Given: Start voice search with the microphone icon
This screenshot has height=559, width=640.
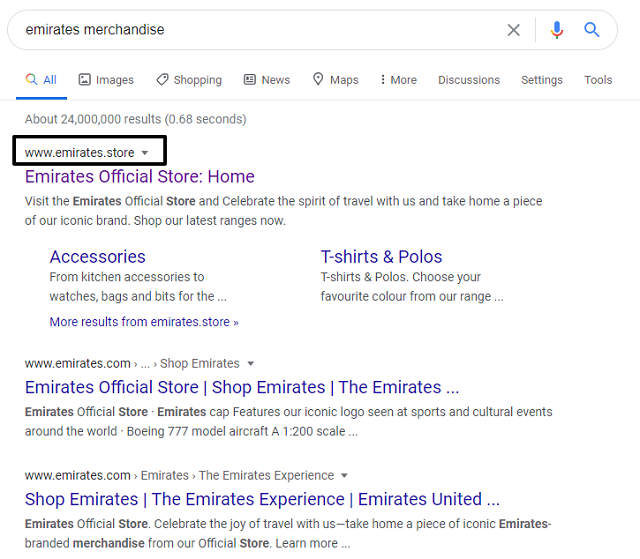Looking at the screenshot, I should tap(557, 30).
